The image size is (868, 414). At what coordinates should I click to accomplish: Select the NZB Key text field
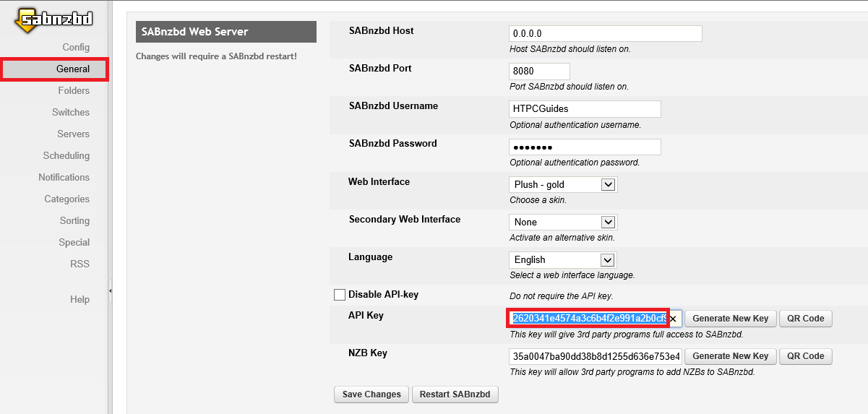(595, 356)
